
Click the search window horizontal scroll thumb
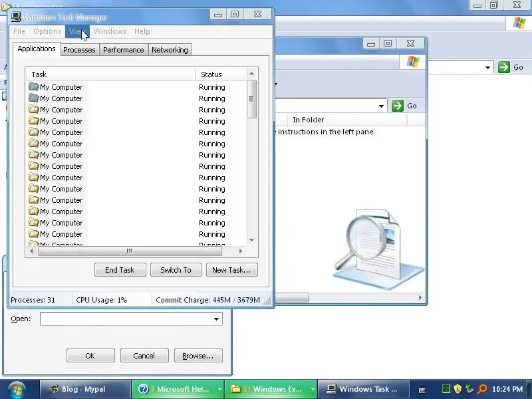[292, 297]
